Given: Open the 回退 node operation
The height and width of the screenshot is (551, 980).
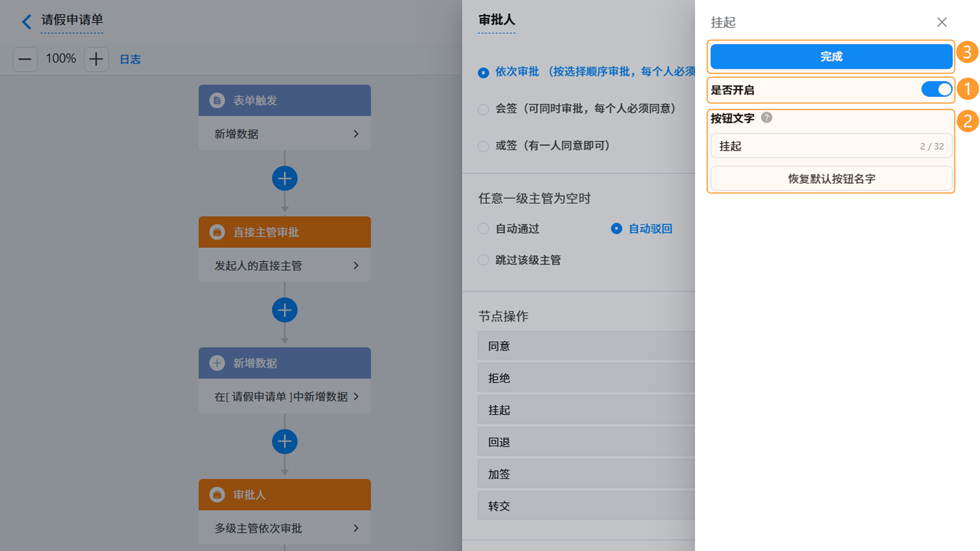Looking at the screenshot, I should [x=586, y=442].
